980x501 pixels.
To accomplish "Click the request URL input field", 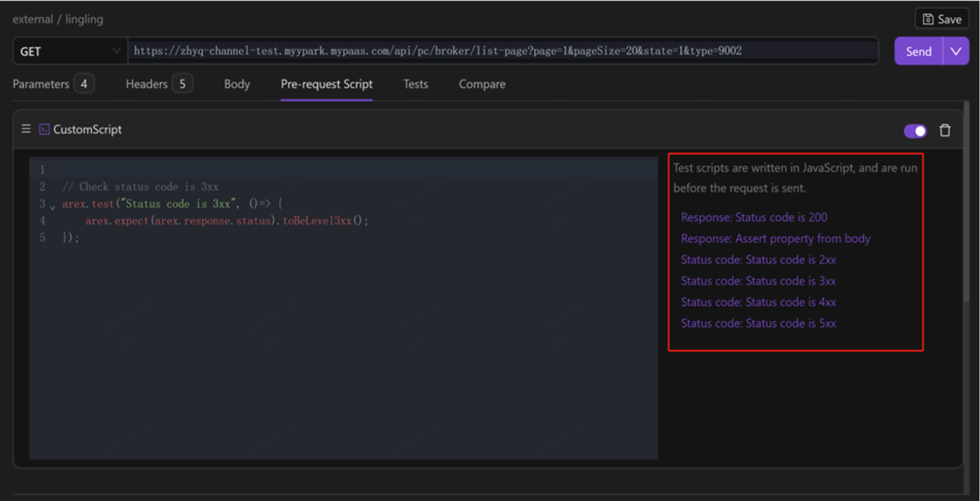I will tap(502, 51).
